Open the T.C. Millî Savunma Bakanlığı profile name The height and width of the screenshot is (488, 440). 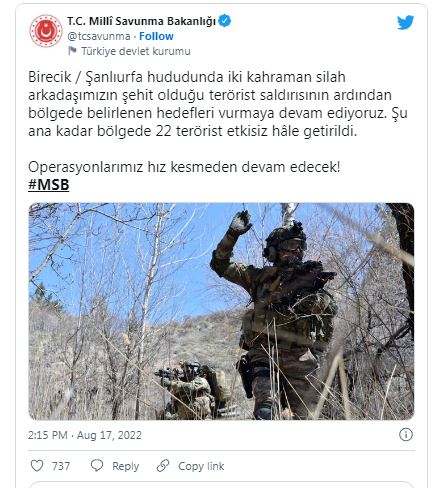[x=142, y=21]
